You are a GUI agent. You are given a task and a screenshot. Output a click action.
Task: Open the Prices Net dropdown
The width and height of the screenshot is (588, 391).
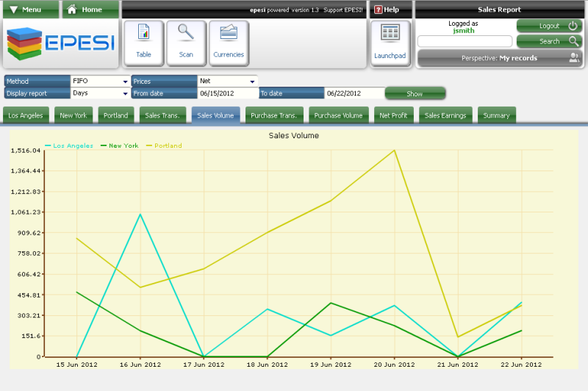(228, 81)
